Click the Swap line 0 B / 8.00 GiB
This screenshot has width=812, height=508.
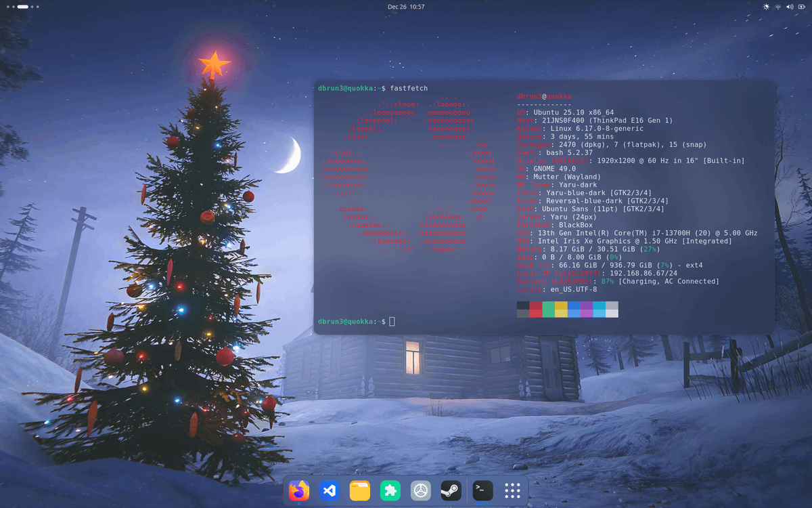(569, 257)
